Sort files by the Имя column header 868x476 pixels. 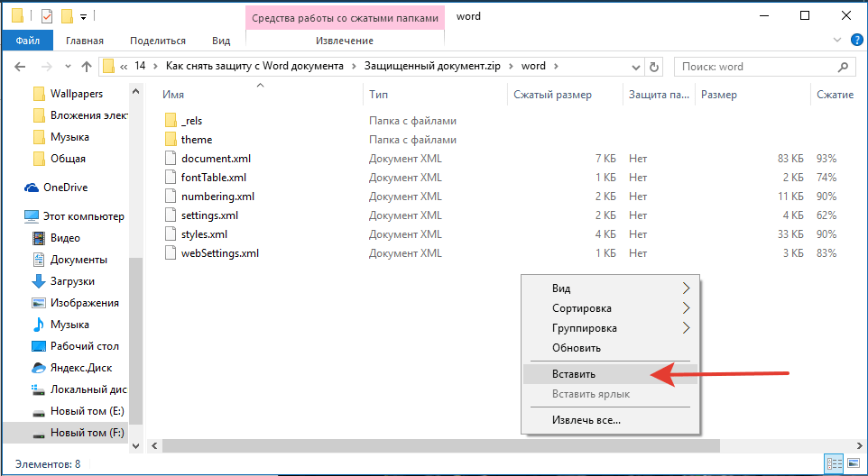[x=173, y=95]
